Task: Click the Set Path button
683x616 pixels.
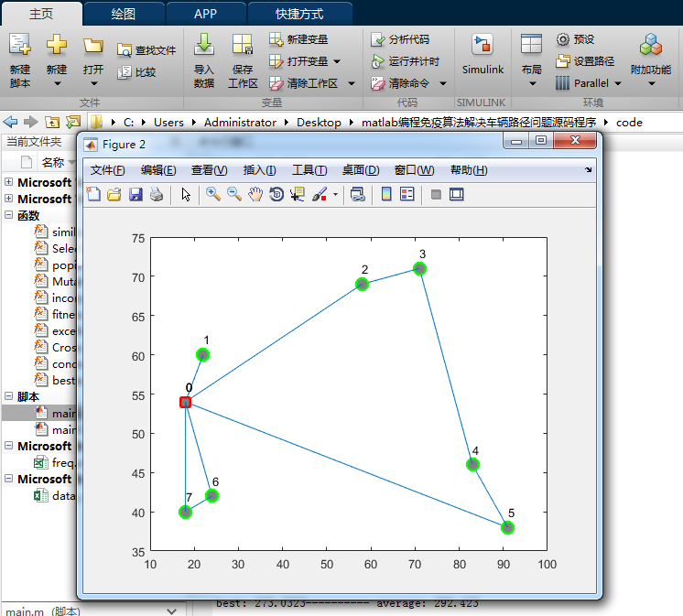Action: pos(585,61)
